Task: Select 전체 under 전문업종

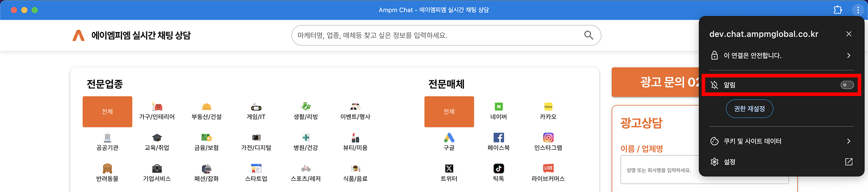Action: tap(107, 111)
